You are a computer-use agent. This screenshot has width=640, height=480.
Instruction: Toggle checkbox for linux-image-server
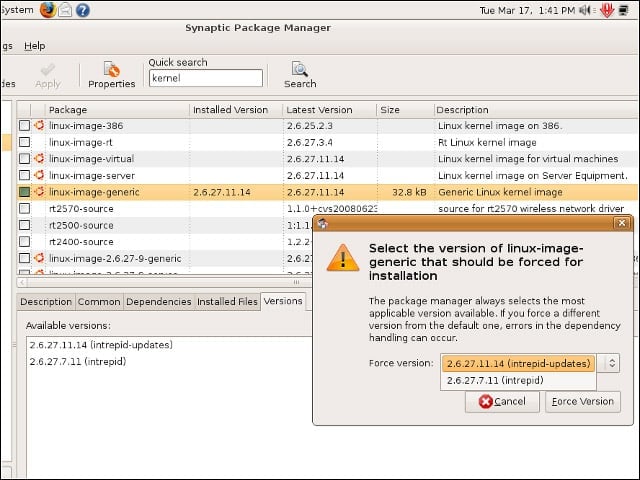[x=24, y=175]
